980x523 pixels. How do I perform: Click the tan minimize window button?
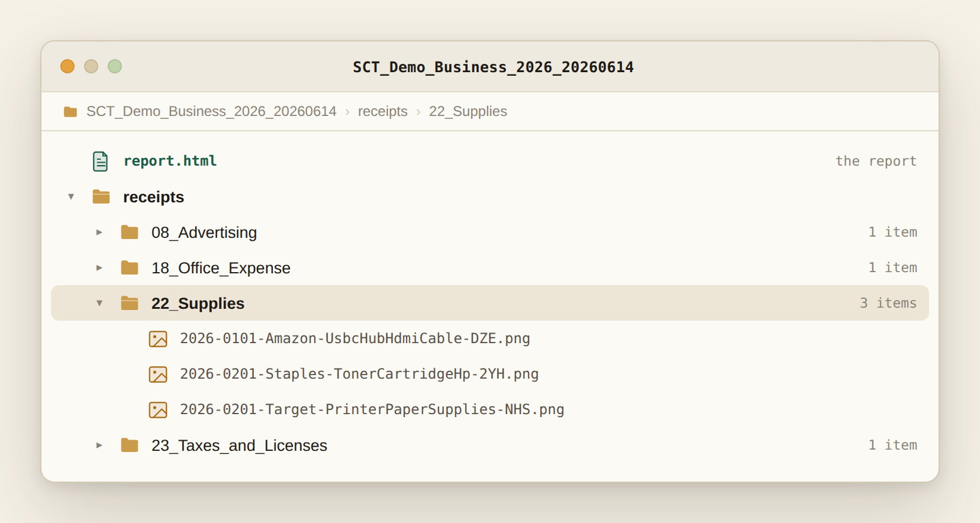click(x=91, y=66)
